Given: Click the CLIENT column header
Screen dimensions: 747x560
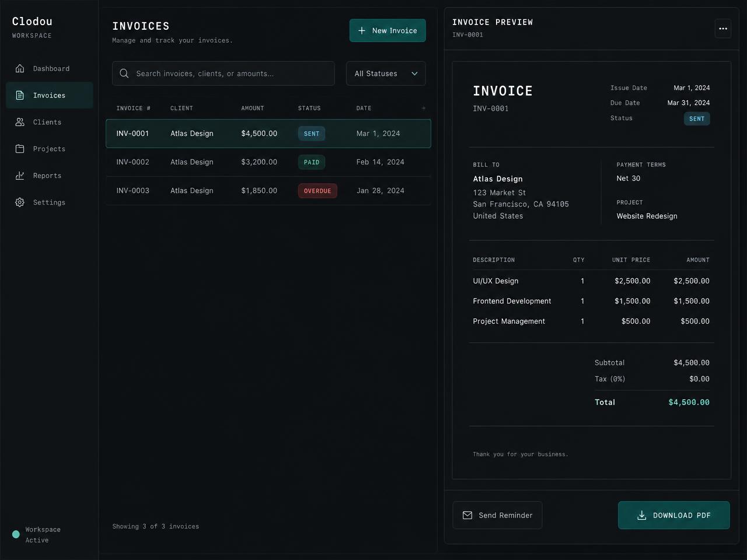Looking at the screenshot, I should (181, 108).
